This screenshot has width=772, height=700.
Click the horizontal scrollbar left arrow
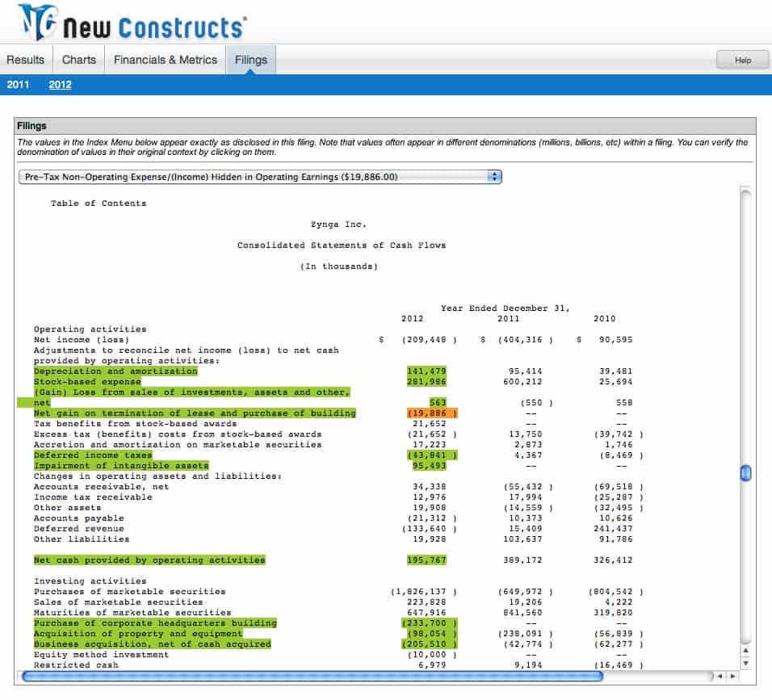[x=720, y=677]
